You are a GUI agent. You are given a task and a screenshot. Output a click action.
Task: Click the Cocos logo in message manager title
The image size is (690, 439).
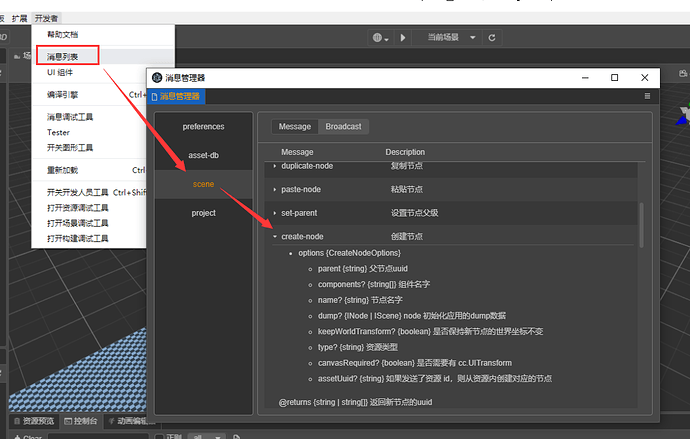(x=157, y=78)
